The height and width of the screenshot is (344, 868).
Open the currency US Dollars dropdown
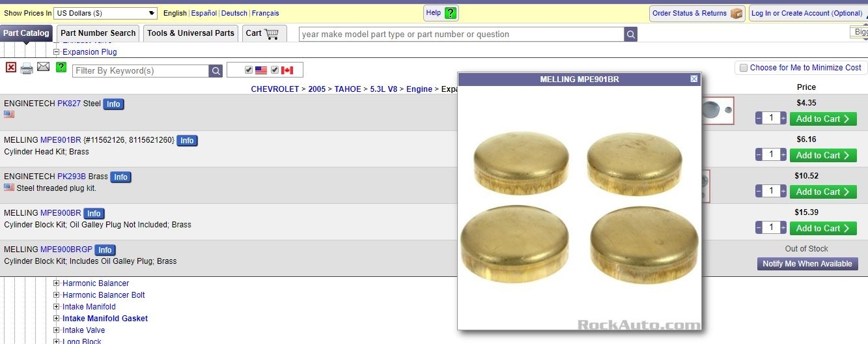pos(105,13)
